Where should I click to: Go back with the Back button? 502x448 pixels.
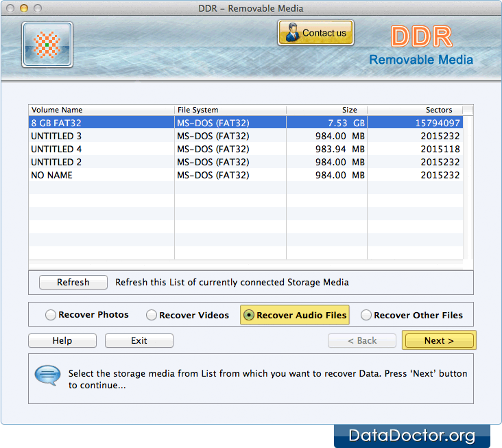362,340
